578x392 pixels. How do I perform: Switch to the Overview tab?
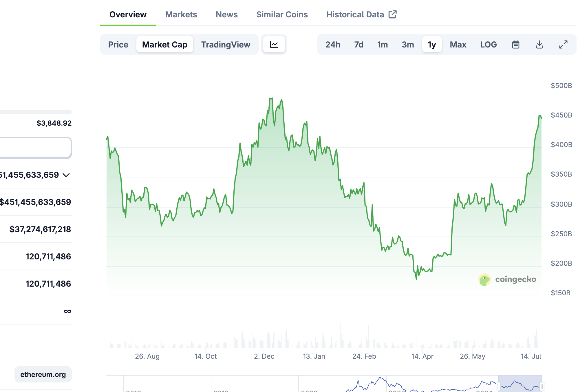[128, 14]
